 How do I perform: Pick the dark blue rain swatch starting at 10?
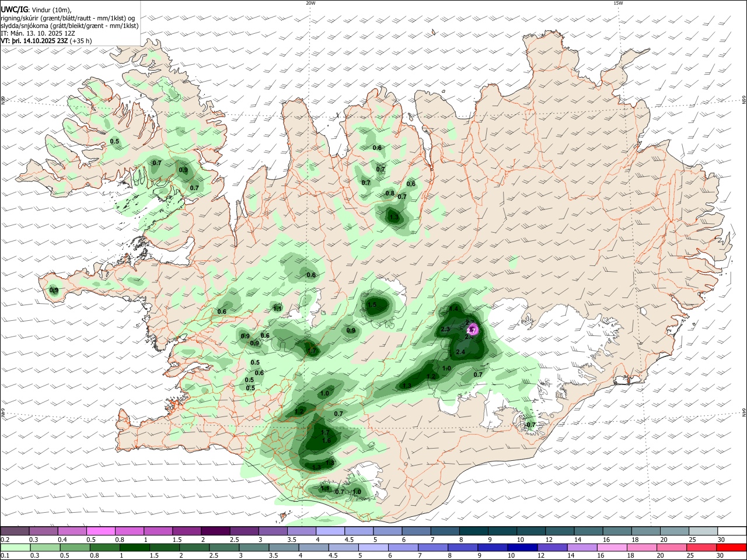(522, 548)
